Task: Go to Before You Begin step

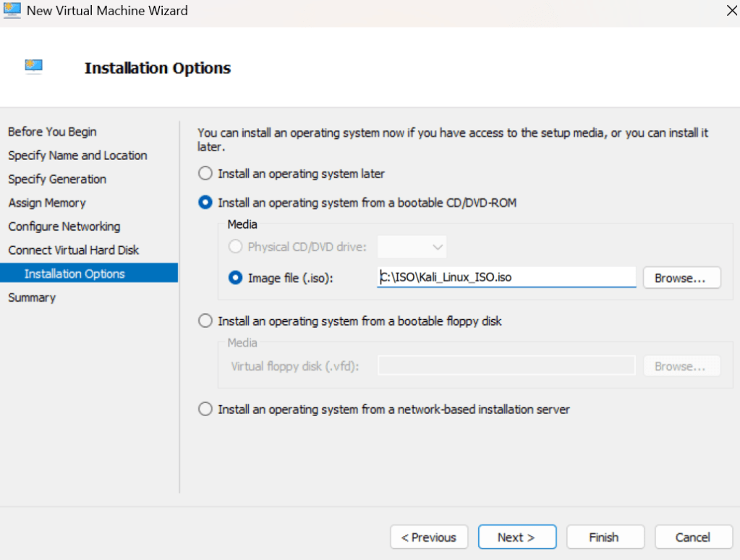Action: click(x=52, y=132)
